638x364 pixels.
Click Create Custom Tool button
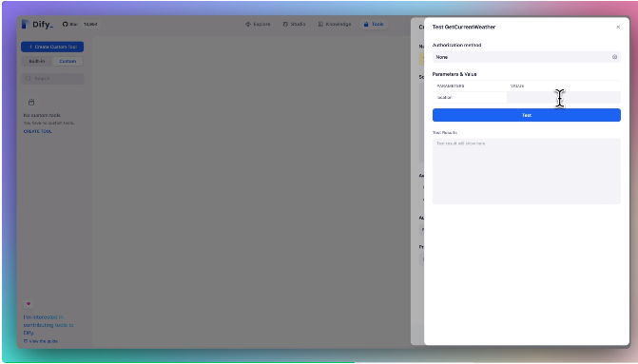tap(52, 47)
